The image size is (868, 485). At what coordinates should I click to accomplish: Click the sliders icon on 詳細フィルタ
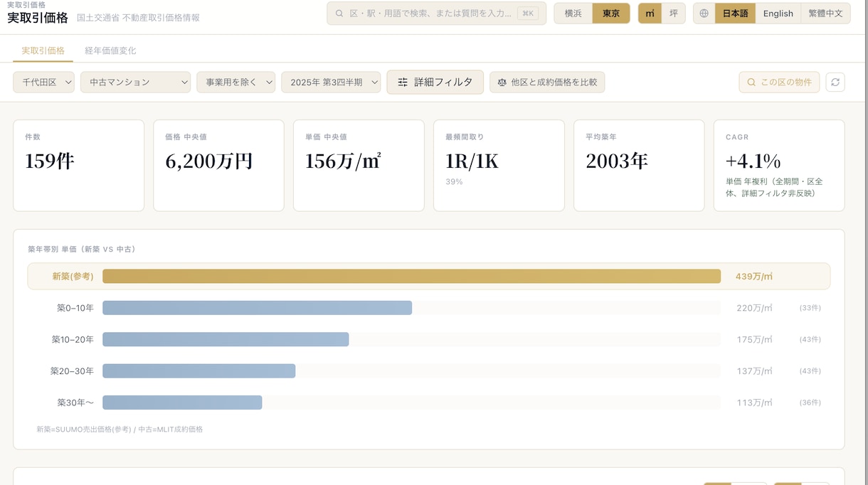coord(403,82)
